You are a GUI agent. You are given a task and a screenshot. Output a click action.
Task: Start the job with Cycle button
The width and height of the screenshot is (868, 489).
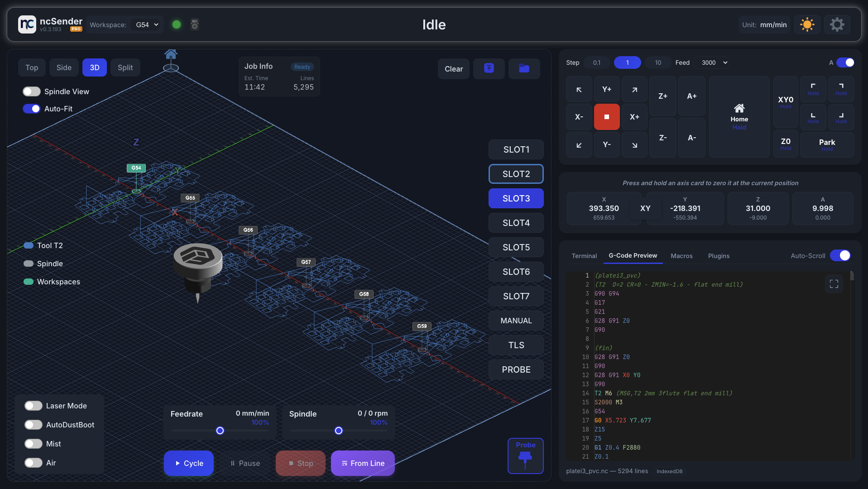pyautogui.click(x=189, y=463)
